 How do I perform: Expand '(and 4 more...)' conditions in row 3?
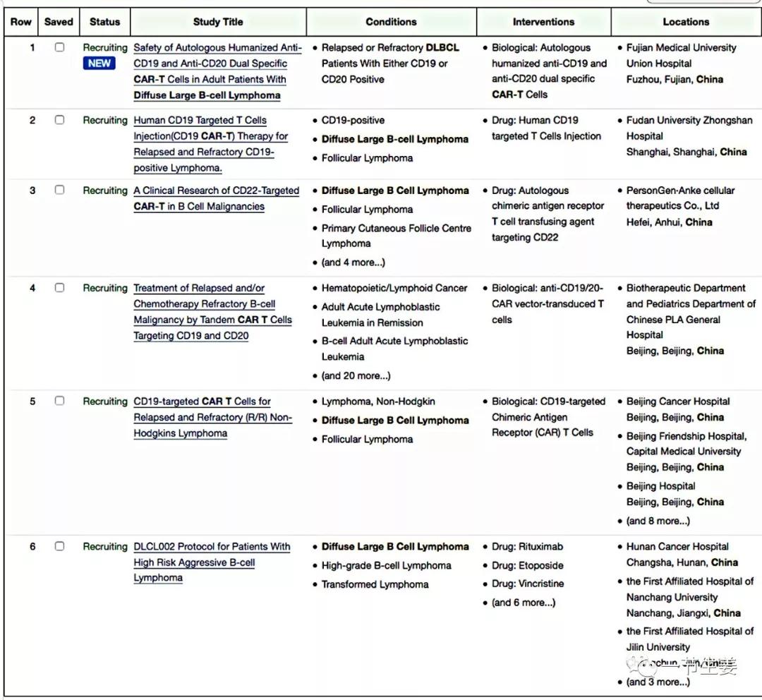pos(353,262)
